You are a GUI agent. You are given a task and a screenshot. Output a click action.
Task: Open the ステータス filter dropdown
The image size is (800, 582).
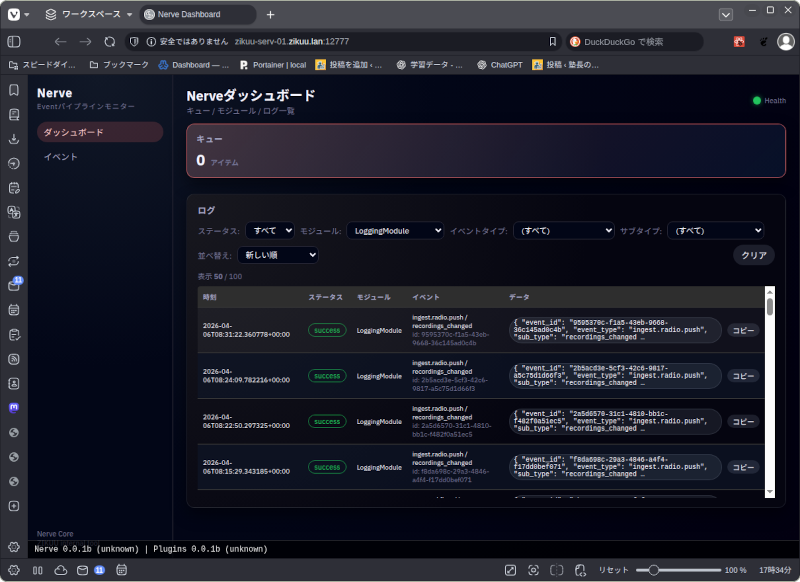pos(270,230)
